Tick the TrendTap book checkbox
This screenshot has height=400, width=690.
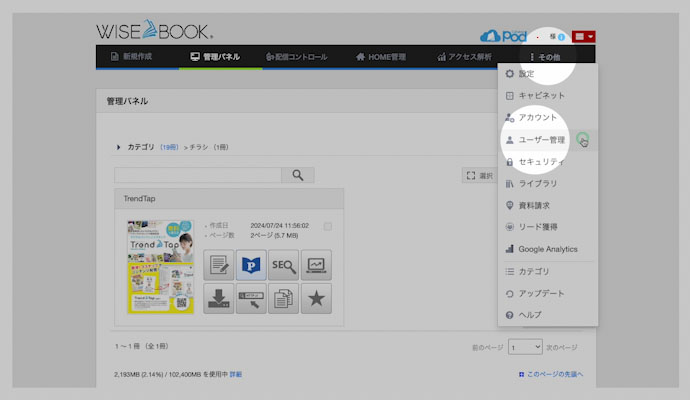click(x=328, y=226)
